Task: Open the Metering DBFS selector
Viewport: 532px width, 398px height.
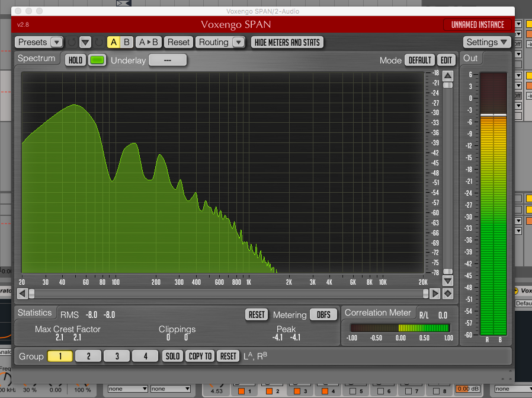Action: point(323,315)
